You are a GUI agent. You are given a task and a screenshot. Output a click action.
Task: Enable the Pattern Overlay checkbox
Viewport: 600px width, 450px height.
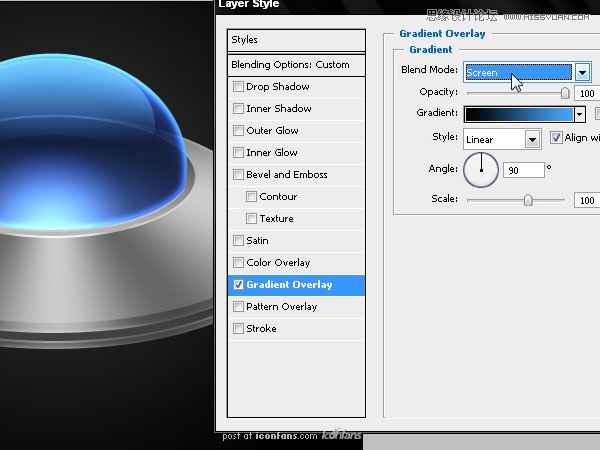[238, 307]
